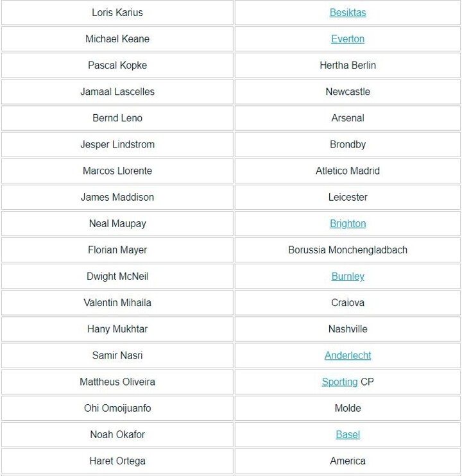
Task: Select the Loris Karius name cell
Action: [x=117, y=13]
